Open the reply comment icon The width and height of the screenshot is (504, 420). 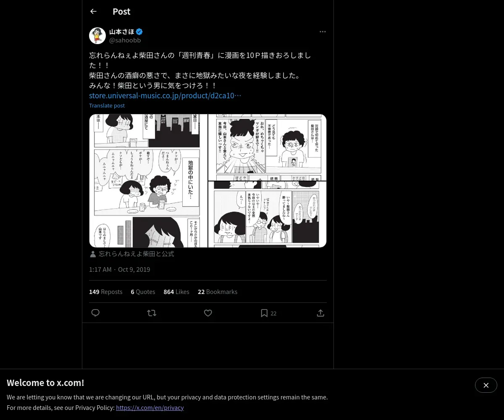(x=95, y=313)
